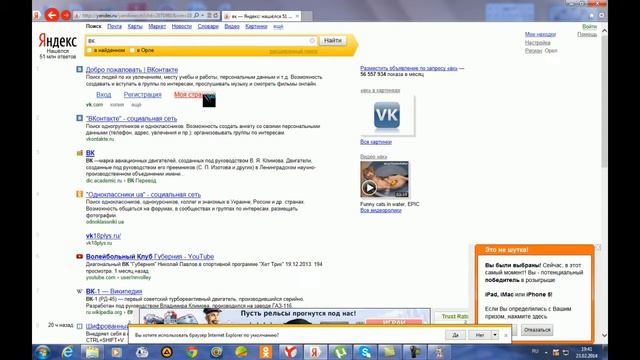The height and width of the screenshot is (360, 640).
Task: Open active Yandex window icon in taskbar
Action: click(315, 352)
